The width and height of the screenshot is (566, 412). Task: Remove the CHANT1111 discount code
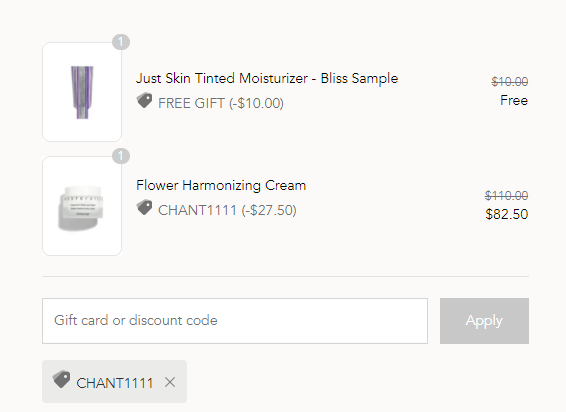pyautogui.click(x=170, y=382)
